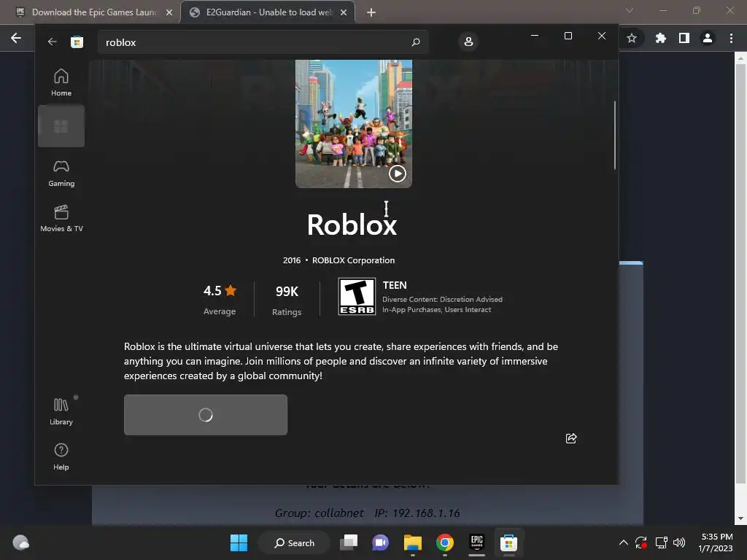The width and height of the screenshot is (747, 560).
Task: Open Google Chrome from the taskbar
Action: point(444,542)
